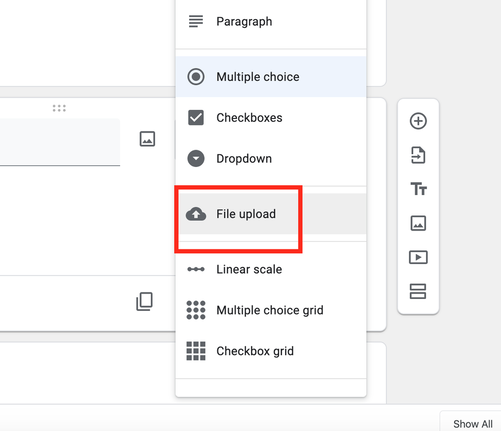Viewport: 501px width, 431px height.
Task: Select Multiple choice grid option
Action: pyautogui.click(x=271, y=310)
